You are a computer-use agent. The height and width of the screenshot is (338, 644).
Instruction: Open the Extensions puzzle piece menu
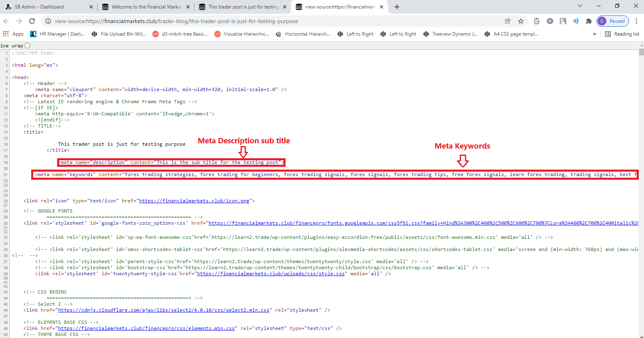pos(589,21)
